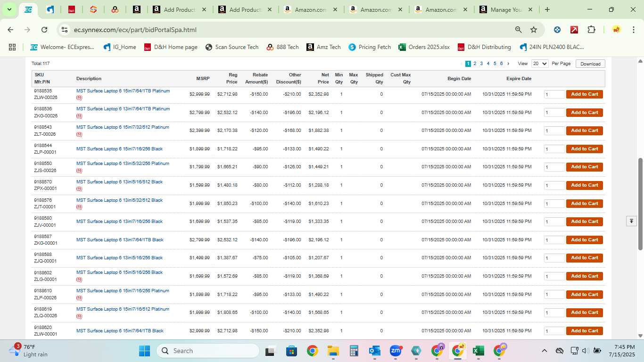
Task: Open the Pricing Fetch bookmark
Action: coord(370,47)
